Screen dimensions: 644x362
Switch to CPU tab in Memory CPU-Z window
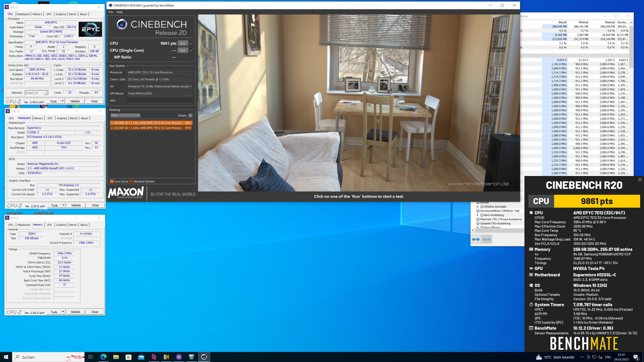point(11,225)
